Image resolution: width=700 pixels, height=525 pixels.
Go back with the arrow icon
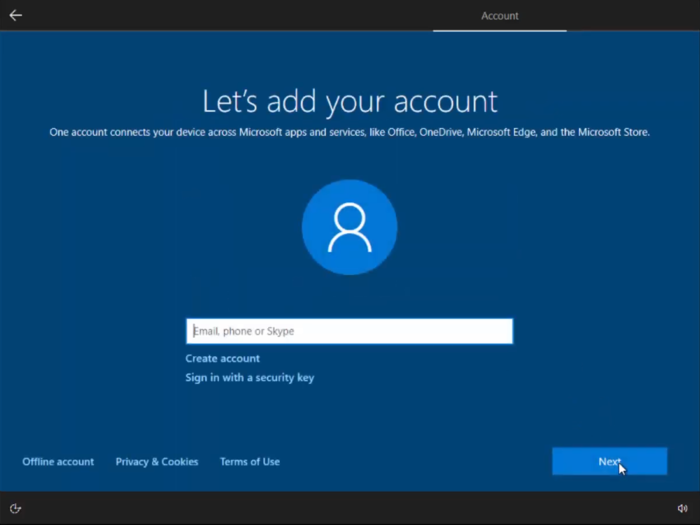16,16
